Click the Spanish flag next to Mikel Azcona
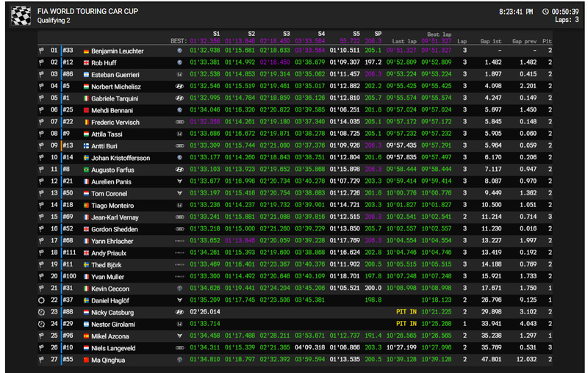The image size is (588, 373). (86, 336)
